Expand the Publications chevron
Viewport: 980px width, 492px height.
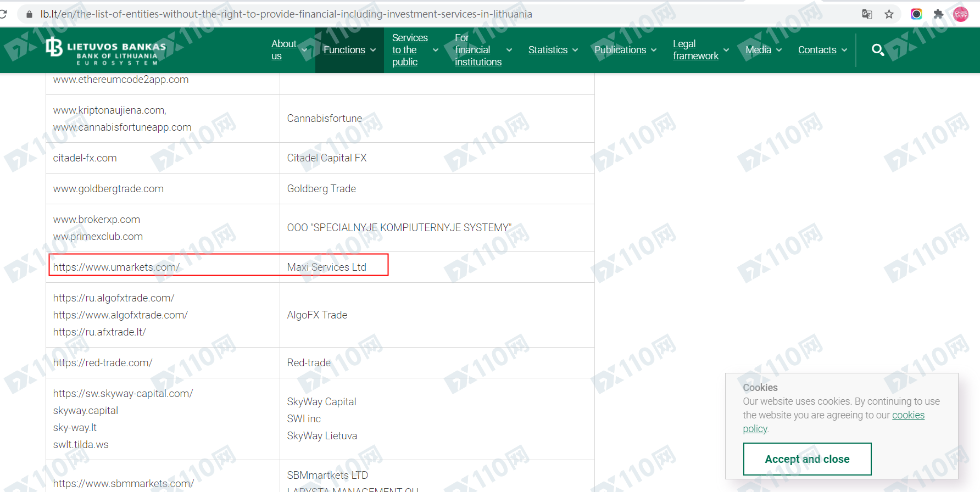point(654,50)
